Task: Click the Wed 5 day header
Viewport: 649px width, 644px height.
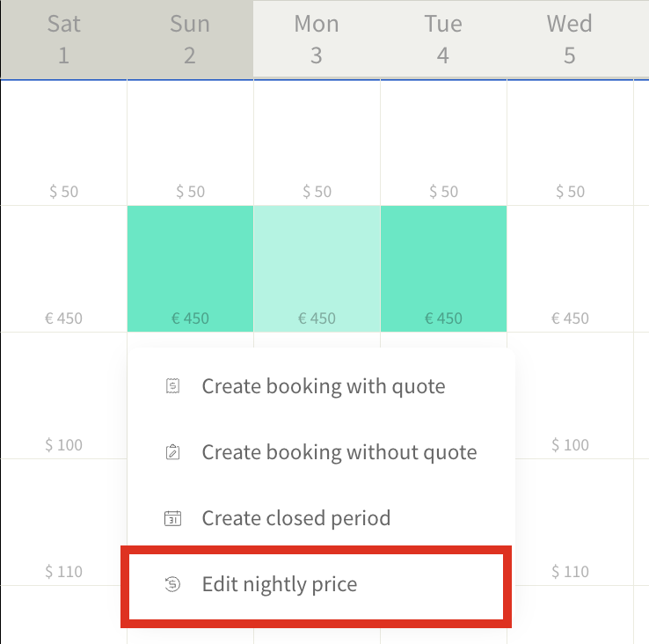Action: 570,40
